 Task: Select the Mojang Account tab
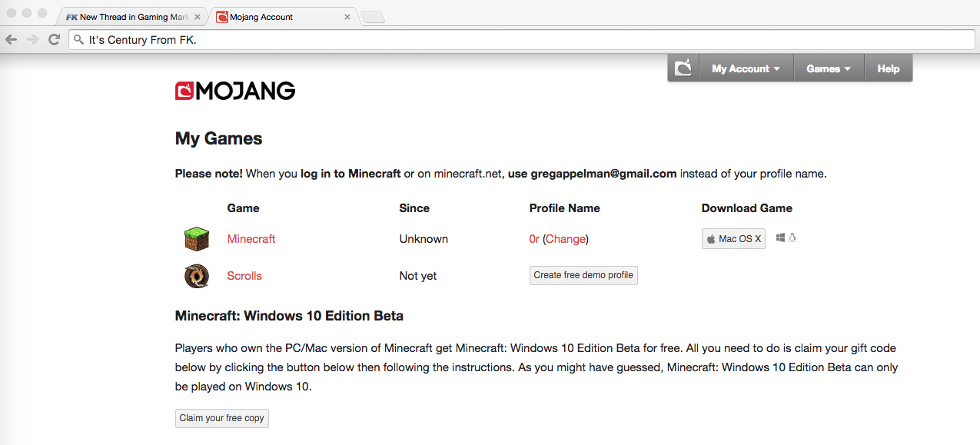tap(283, 17)
